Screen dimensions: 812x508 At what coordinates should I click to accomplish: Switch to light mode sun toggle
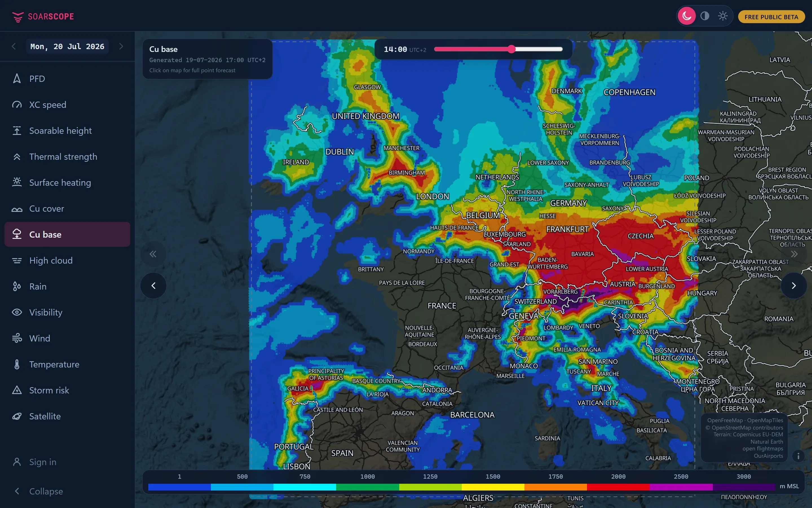click(723, 16)
